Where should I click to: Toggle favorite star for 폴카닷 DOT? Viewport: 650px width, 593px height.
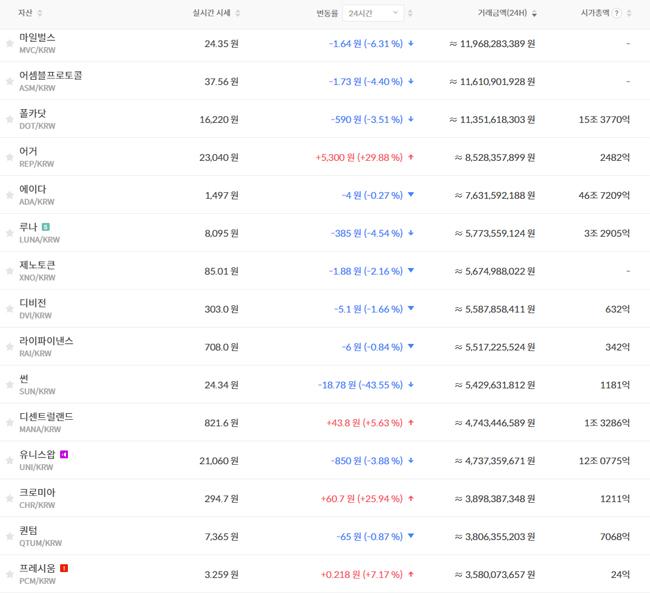pyautogui.click(x=10, y=120)
